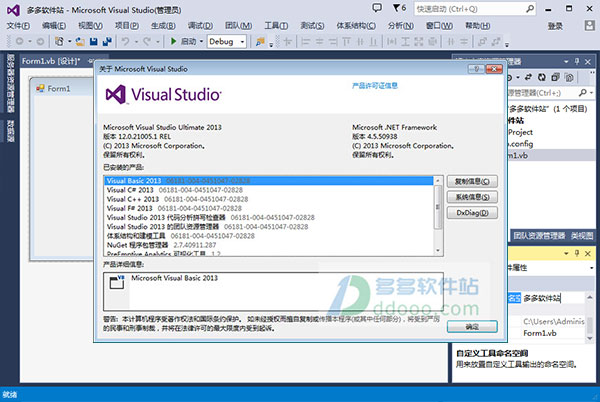The width and height of the screenshot is (600, 402).
Task: Click the navigate backward toolbar icon
Action: click(19, 41)
